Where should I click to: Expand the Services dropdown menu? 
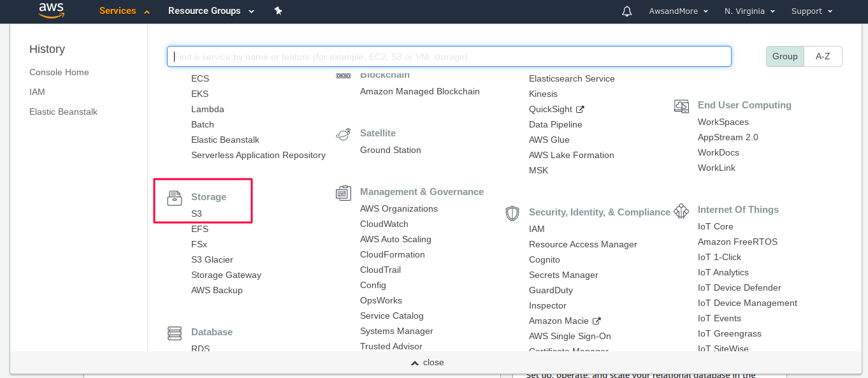[x=125, y=11]
